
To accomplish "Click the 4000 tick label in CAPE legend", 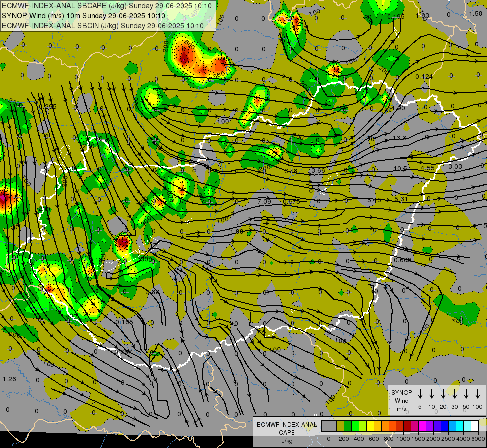I will (x=463, y=439).
